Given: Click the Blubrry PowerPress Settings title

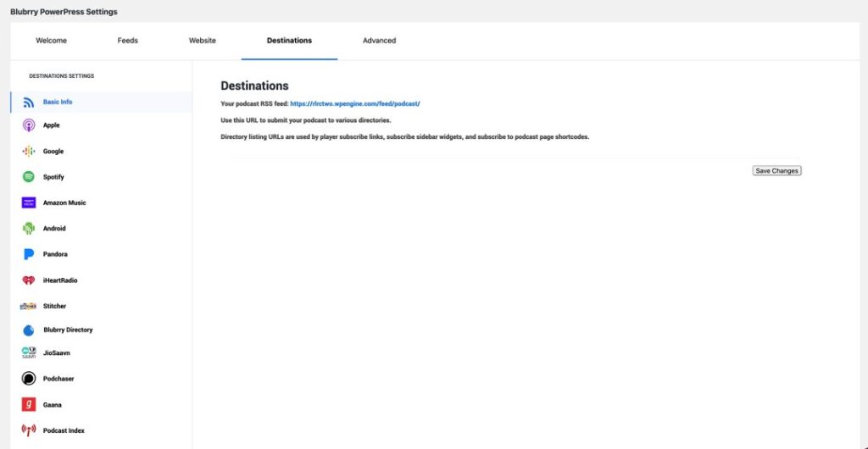Looking at the screenshot, I should pos(64,12).
